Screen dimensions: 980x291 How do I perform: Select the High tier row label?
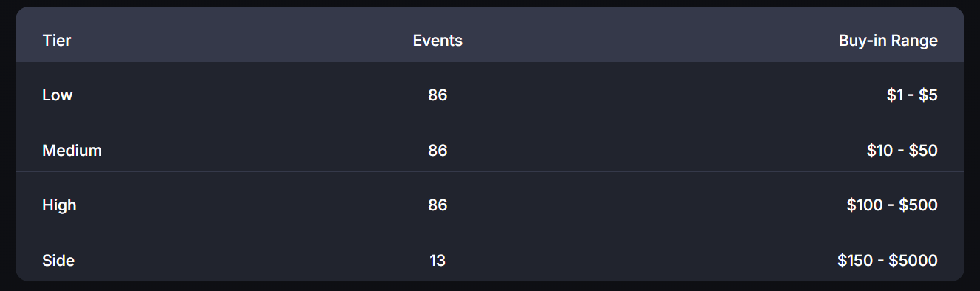click(x=59, y=205)
